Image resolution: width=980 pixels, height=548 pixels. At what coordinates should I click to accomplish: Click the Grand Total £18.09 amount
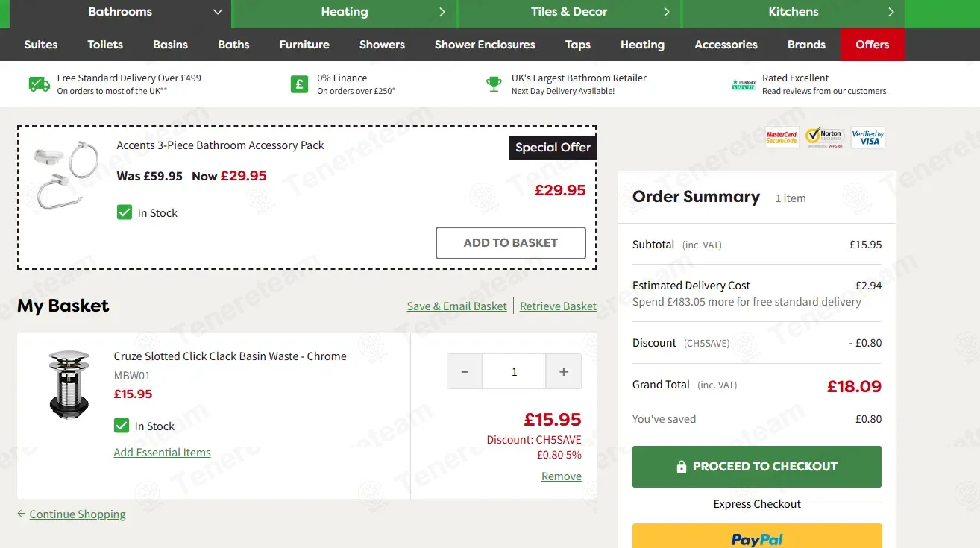(x=854, y=386)
